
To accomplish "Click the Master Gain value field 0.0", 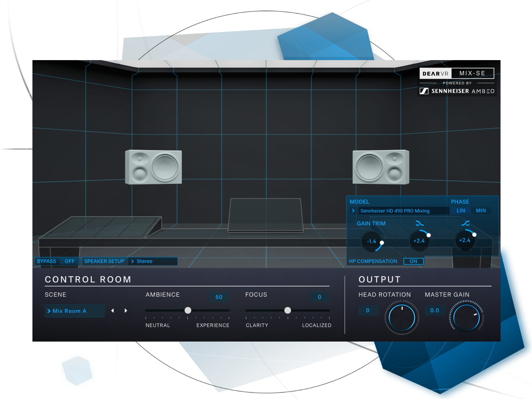I will tap(434, 310).
